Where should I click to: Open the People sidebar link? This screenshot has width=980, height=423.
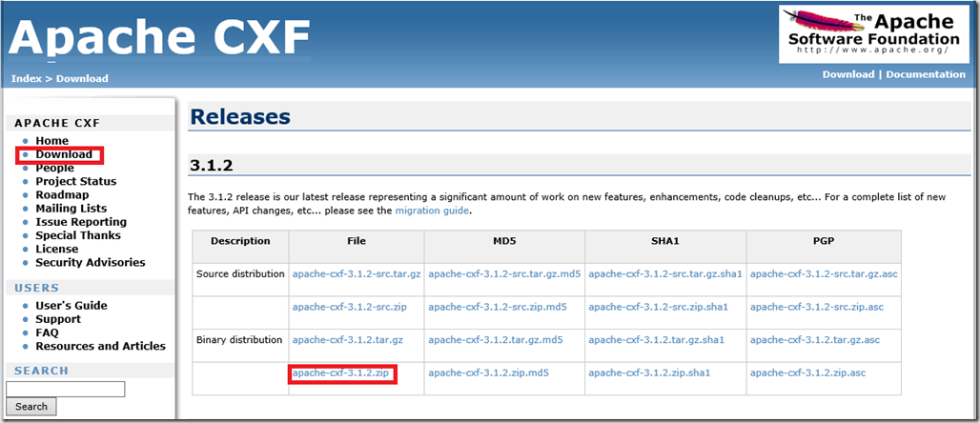click(54, 168)
